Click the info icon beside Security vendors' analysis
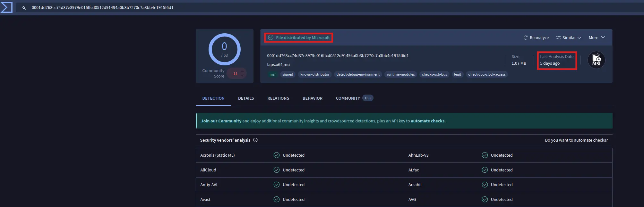The width and height of the screenshot is (644, 207). (255, 140)
